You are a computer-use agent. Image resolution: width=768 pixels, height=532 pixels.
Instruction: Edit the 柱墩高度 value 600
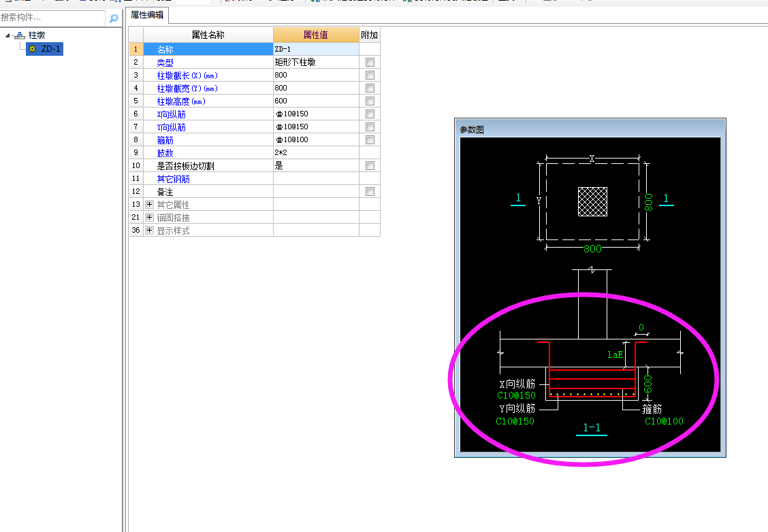[316, 101]
